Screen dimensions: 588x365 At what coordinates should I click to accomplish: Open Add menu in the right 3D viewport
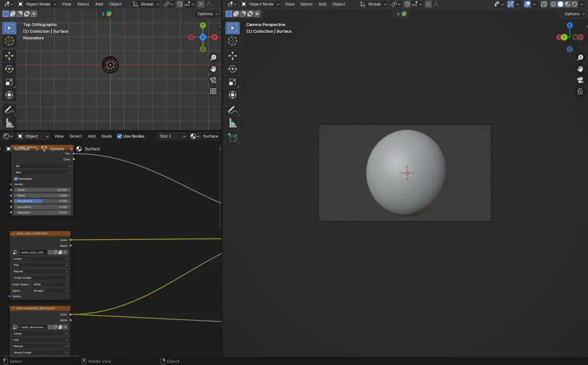(322, 4)
